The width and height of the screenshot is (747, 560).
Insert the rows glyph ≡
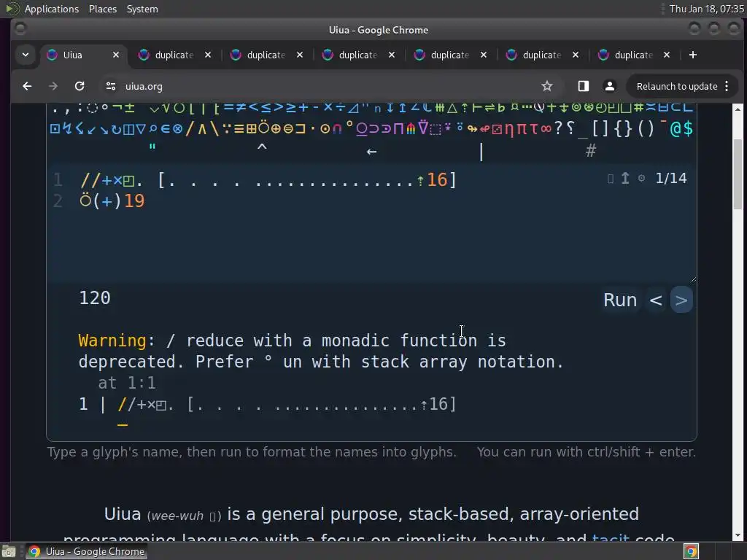(239, 129)
